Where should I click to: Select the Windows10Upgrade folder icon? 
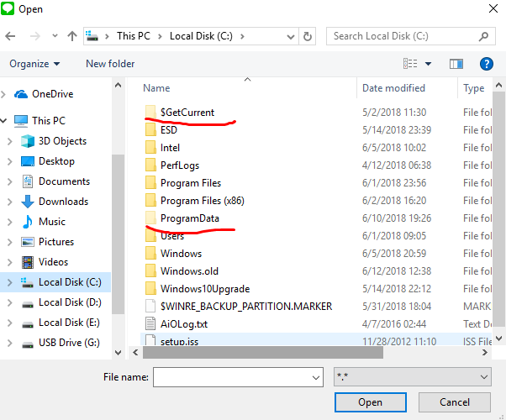tap(150, 289)
